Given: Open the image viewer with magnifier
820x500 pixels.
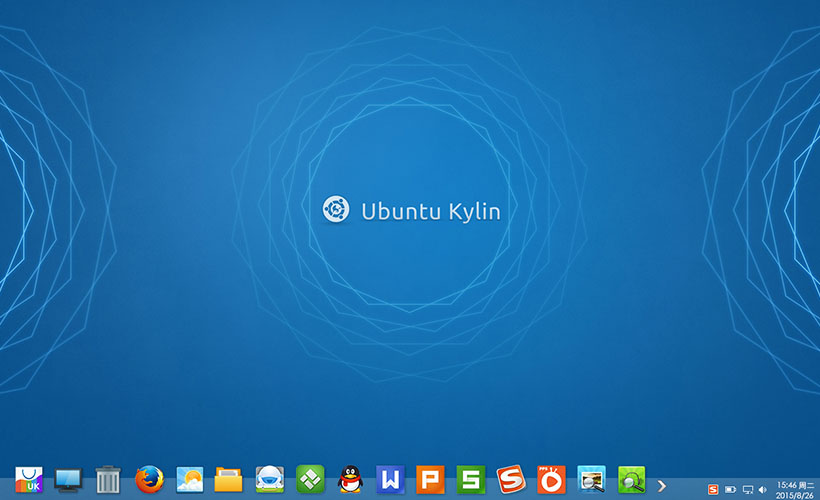Looking at the screenshot, I should pos(591,480).
